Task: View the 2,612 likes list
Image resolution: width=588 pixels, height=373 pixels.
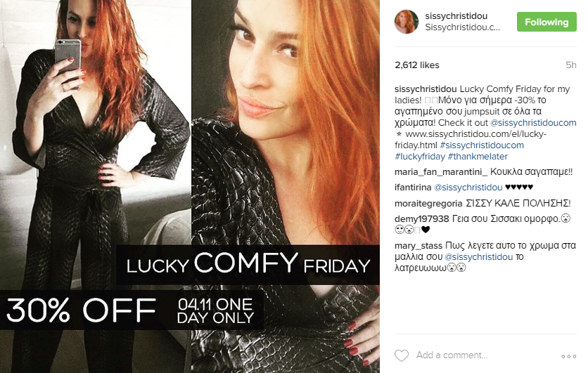Action: click(x=416, y=65)
